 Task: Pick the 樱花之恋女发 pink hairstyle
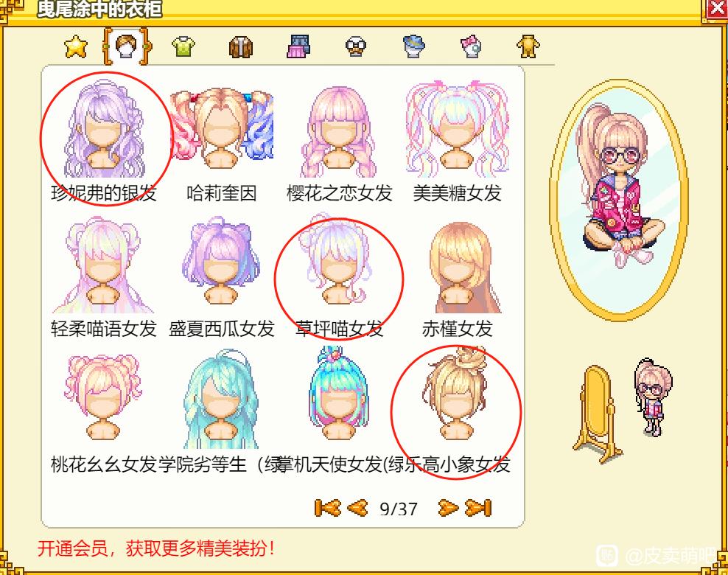340,139
